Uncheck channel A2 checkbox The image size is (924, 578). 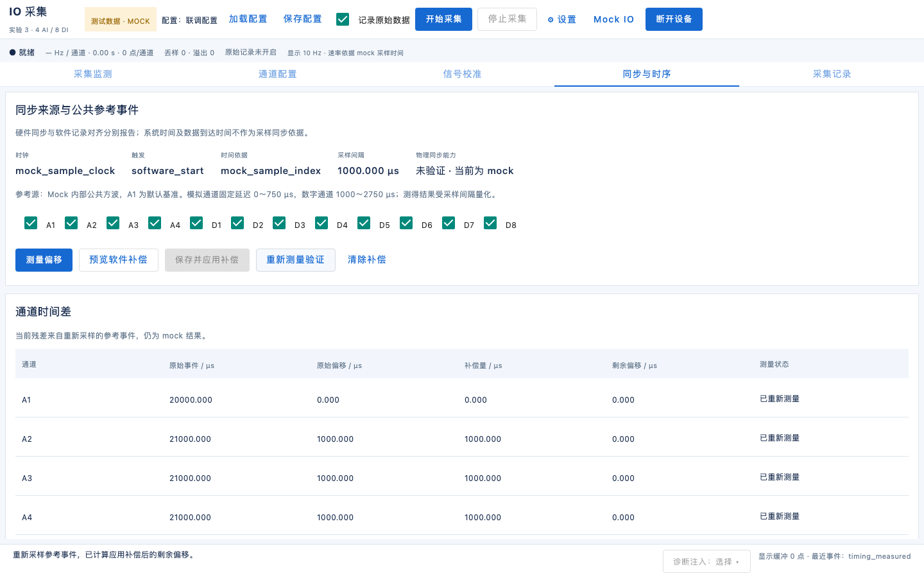[71, 223]
